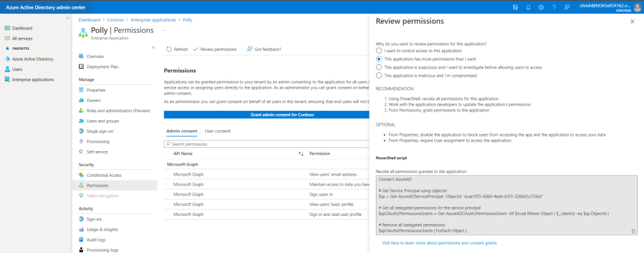Viewport: 644px width, 253px height.
Task: Choose 'application is malicious' radio option
Action: point(378,76)
